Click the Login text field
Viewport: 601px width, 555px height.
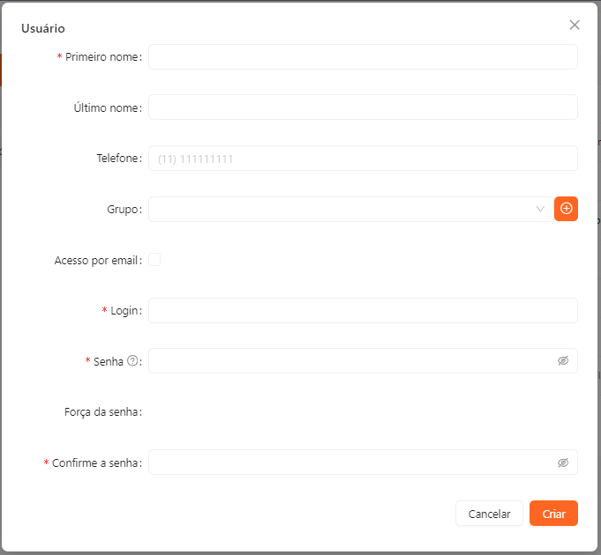tap(363, 311)
